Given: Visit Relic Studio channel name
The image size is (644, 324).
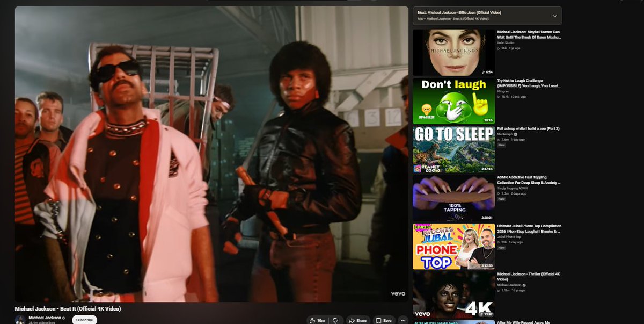Looking at the screenshot, I should (506, 42).
